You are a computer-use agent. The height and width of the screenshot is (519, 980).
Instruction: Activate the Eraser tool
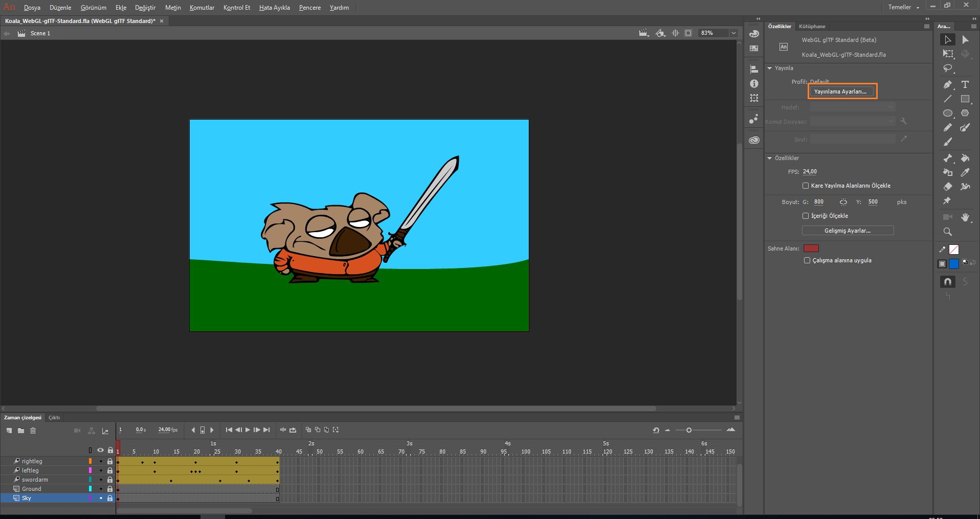click(947, 187)
